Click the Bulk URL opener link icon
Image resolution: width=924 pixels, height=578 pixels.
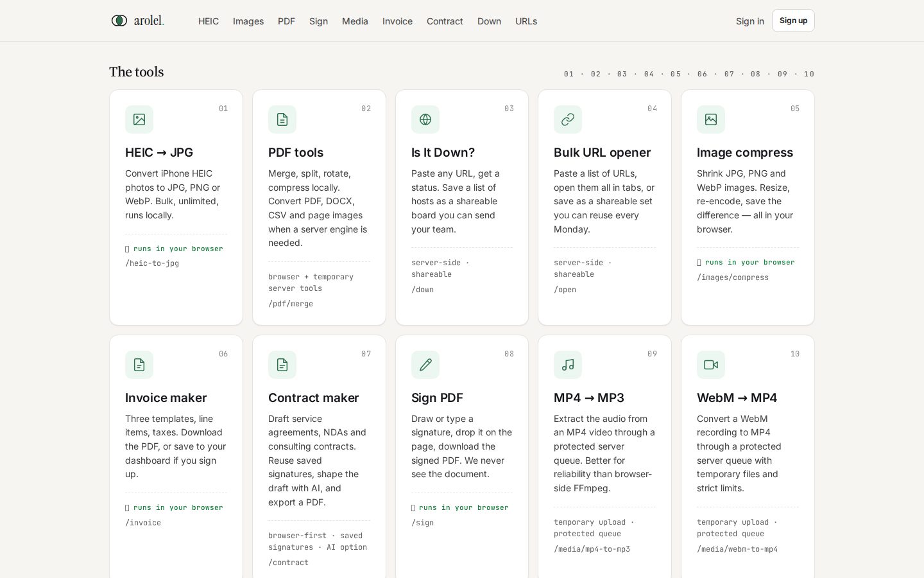point(568,119)
